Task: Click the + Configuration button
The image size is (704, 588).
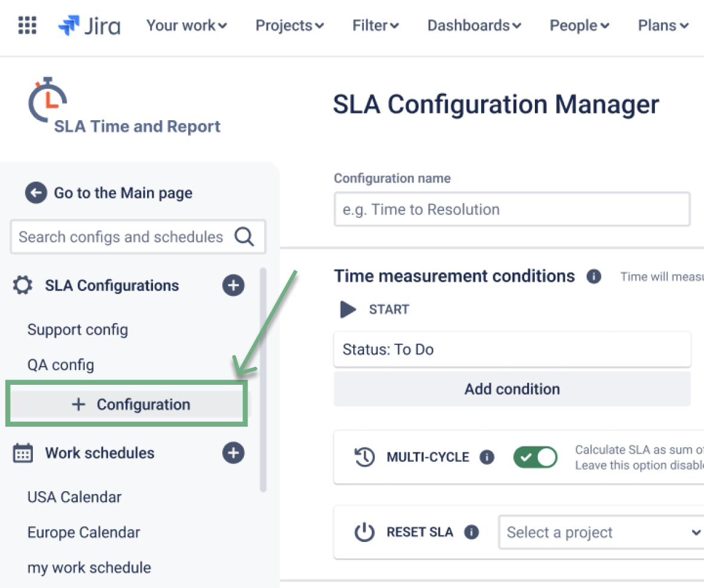Action: pos(131,405)
